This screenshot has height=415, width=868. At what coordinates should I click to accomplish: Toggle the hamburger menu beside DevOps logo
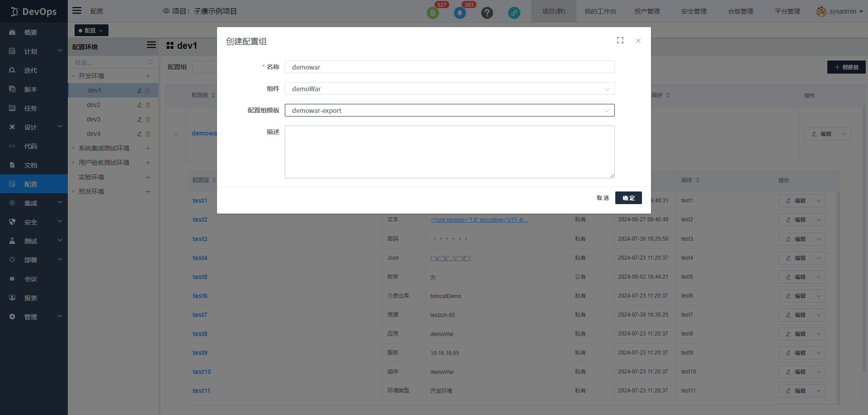(x=77, y=11)
